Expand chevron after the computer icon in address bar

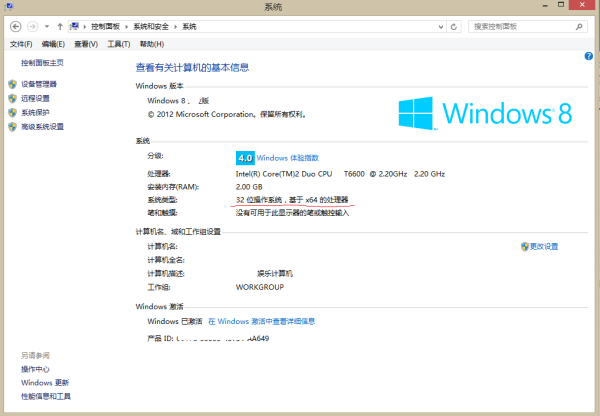(85, 26)
